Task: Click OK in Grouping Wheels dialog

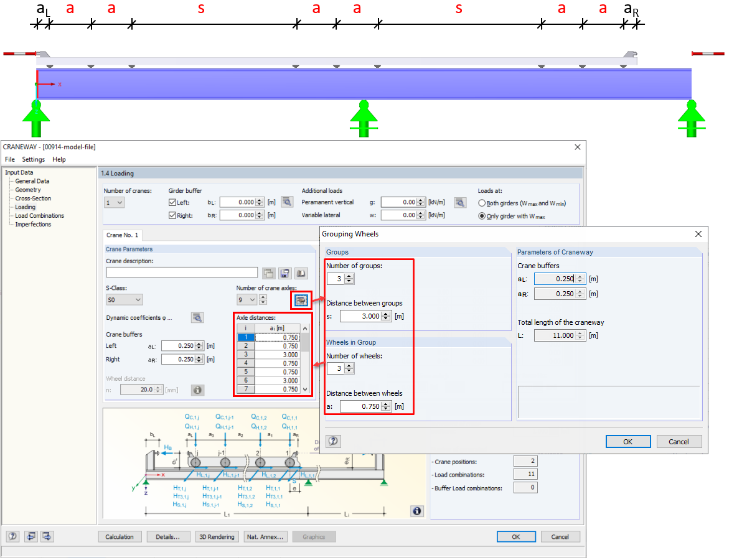Action: (x=628, y=441)
